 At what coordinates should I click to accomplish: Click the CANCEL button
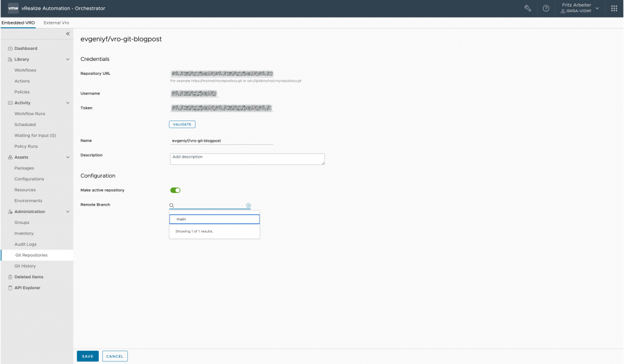[115, 357]
